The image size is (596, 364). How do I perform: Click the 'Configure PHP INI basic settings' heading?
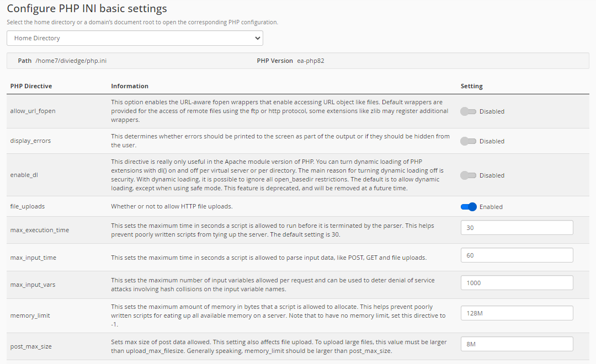87,9
